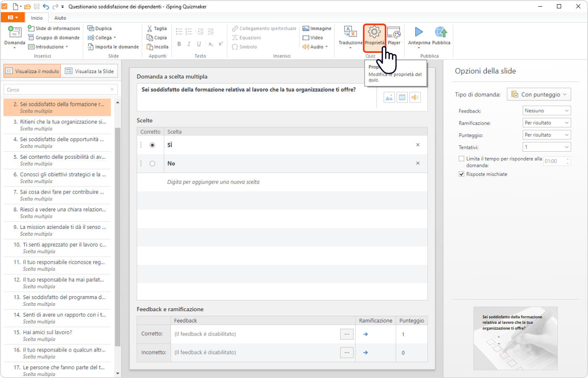Remove the 'Sì' choice
The width and height of the screenshot is (588, 378).
pos(418,145)
